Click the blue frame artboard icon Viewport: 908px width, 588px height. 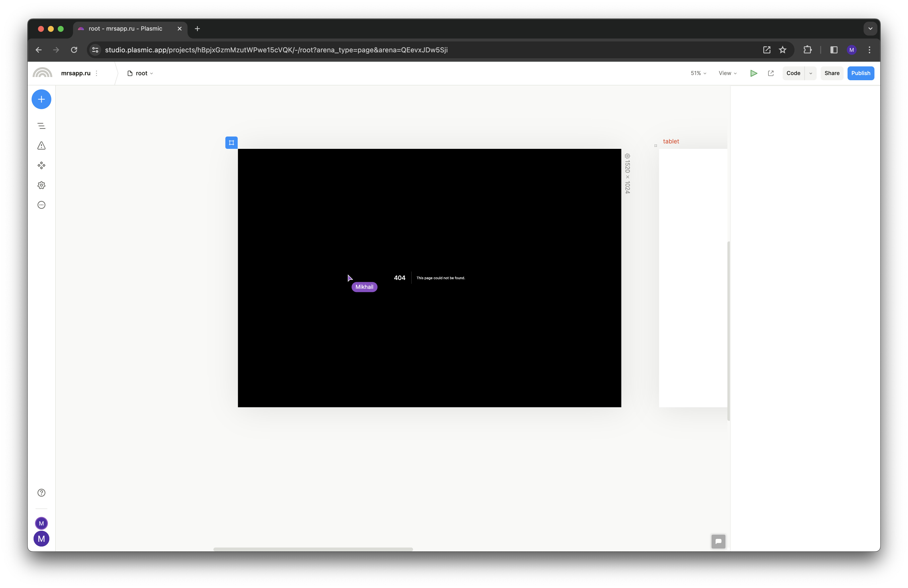231,143
